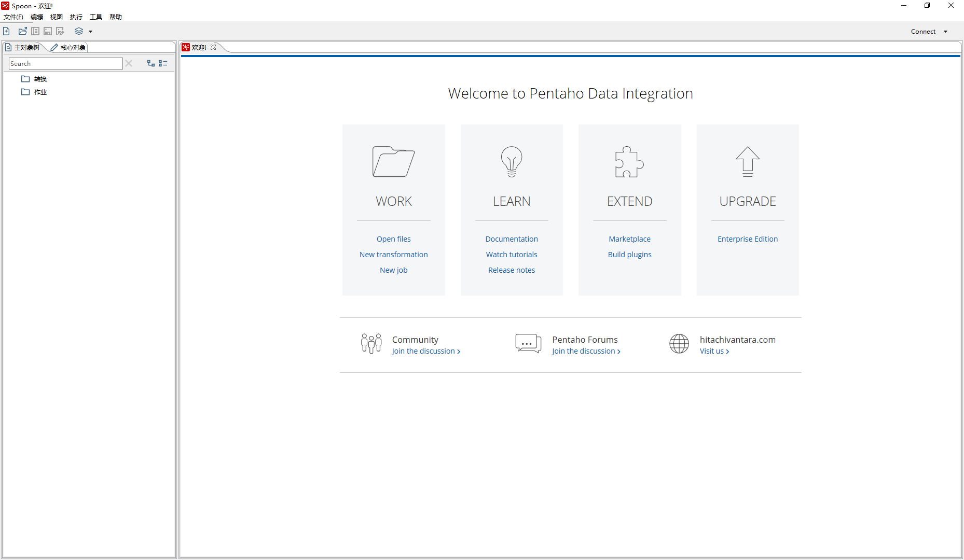This screenshot has height=560, width=964.
Task: Click the Save As toolbar icon
Action: (x=60, y=31)
